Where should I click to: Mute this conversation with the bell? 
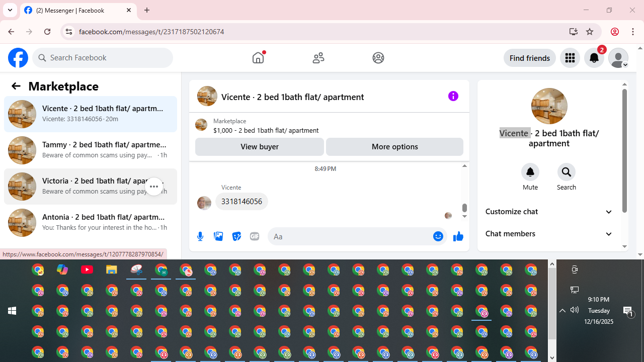click(x=530, y=172)
